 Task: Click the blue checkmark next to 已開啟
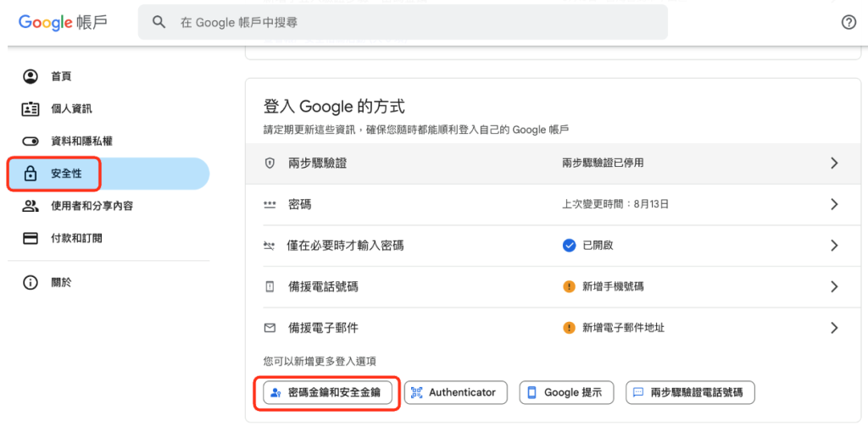[569, 246]
